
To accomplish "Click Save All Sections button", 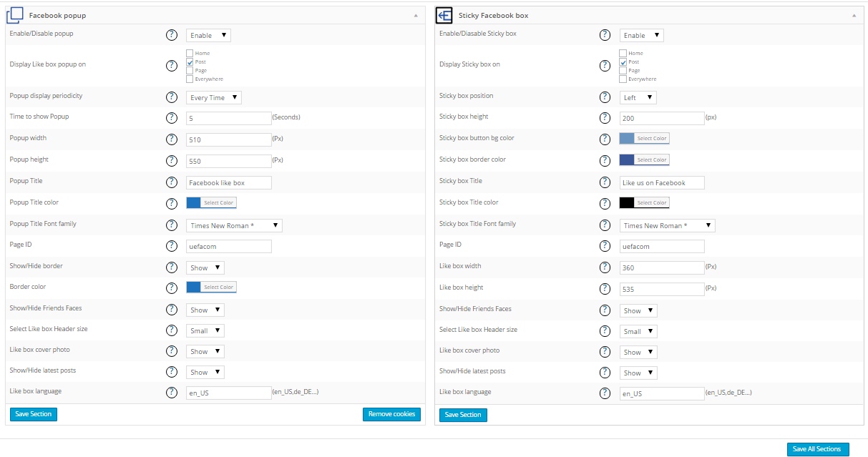I will click(x=817, y=449).
